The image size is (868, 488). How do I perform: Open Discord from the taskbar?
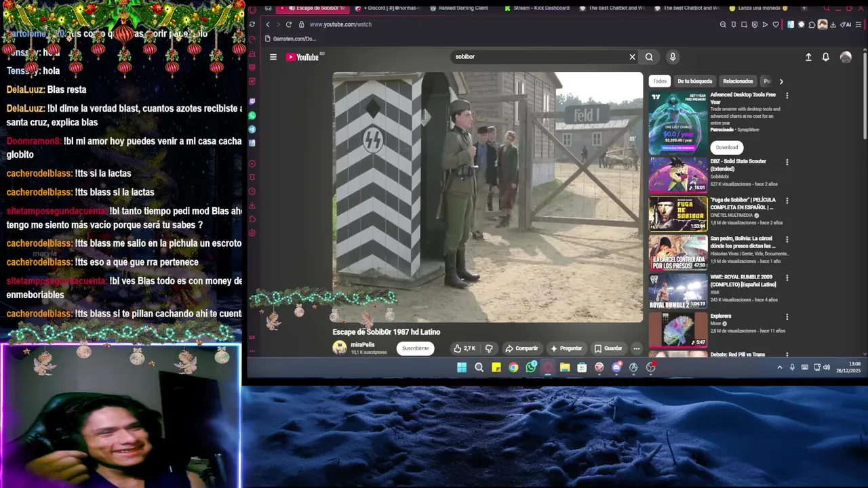click(x=616, y=367)
